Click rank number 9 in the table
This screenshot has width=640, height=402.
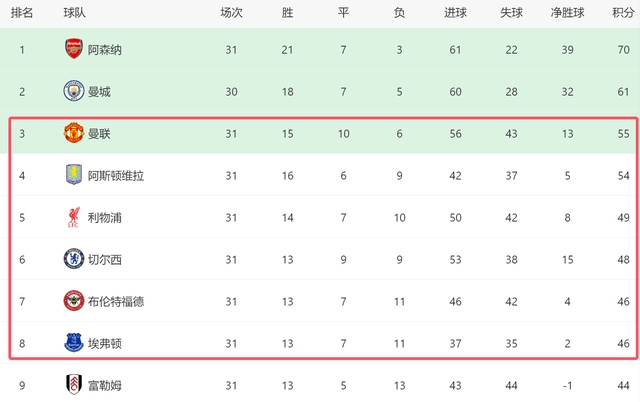click(22, 385)
